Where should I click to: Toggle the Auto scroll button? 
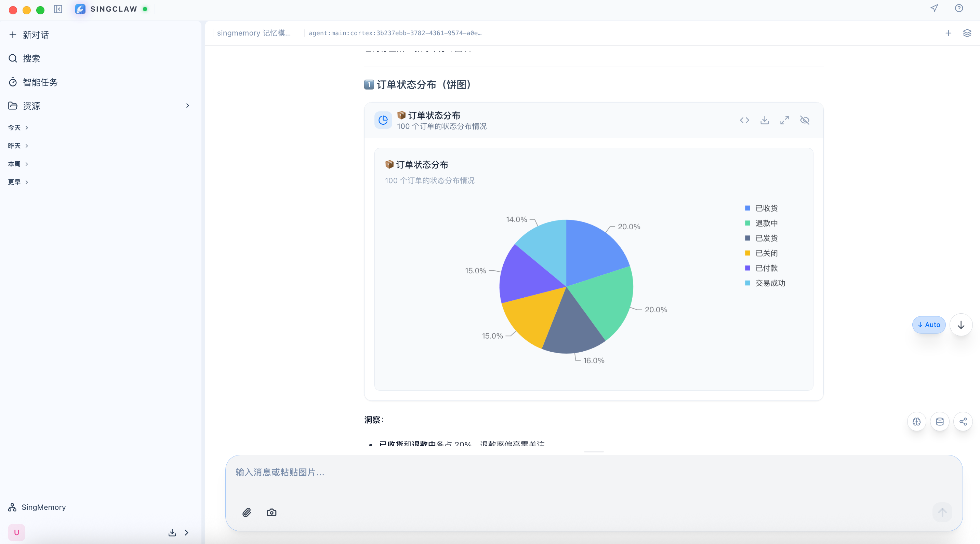pyautogui.click(x=929, y=325)
